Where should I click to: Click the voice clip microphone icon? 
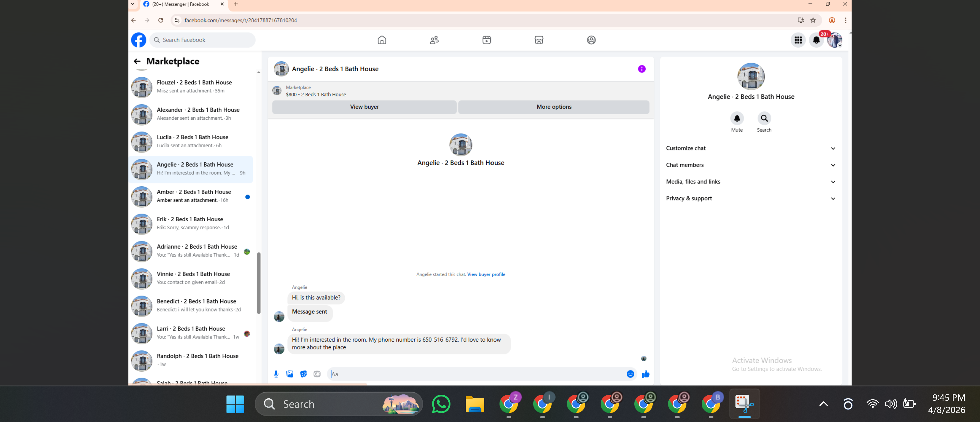click(x=276, y=374)
